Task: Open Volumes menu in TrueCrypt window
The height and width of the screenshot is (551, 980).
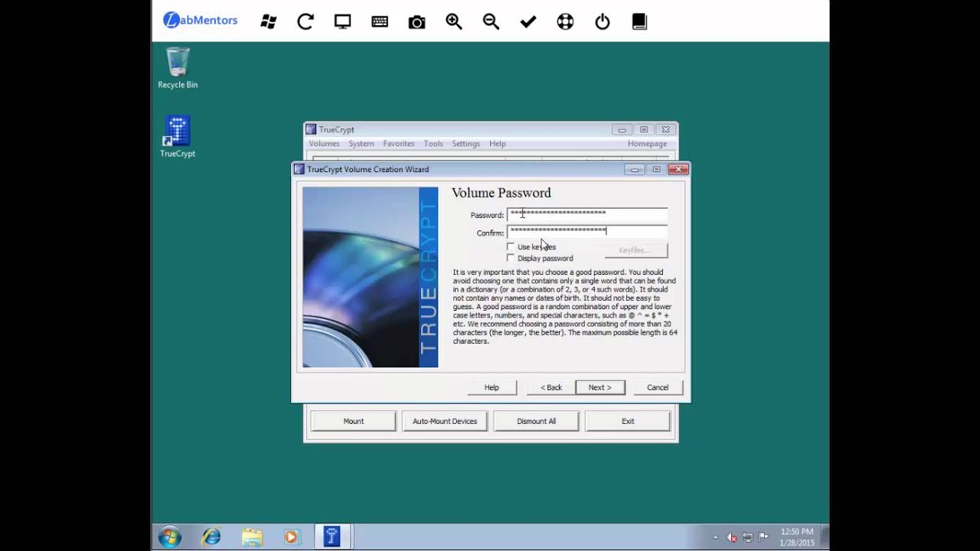Action: tap(324, 144)
